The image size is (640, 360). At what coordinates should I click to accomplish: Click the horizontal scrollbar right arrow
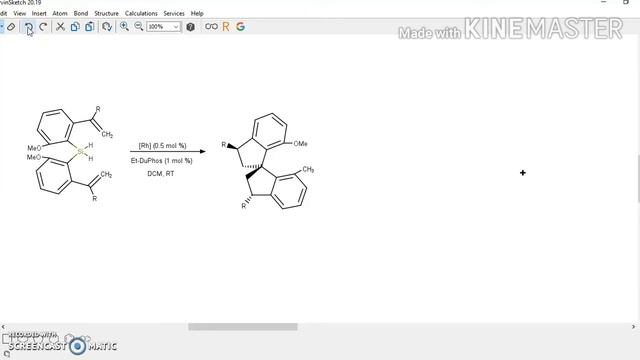point(633,327)
